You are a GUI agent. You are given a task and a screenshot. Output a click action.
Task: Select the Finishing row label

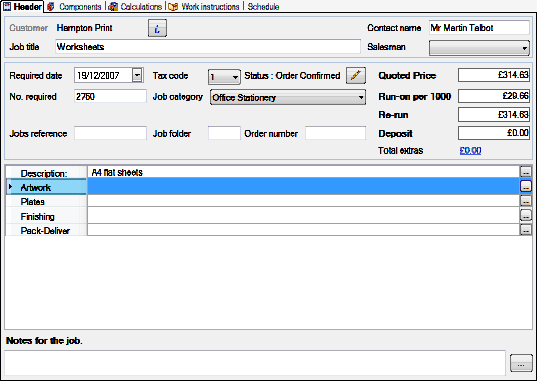46,216
